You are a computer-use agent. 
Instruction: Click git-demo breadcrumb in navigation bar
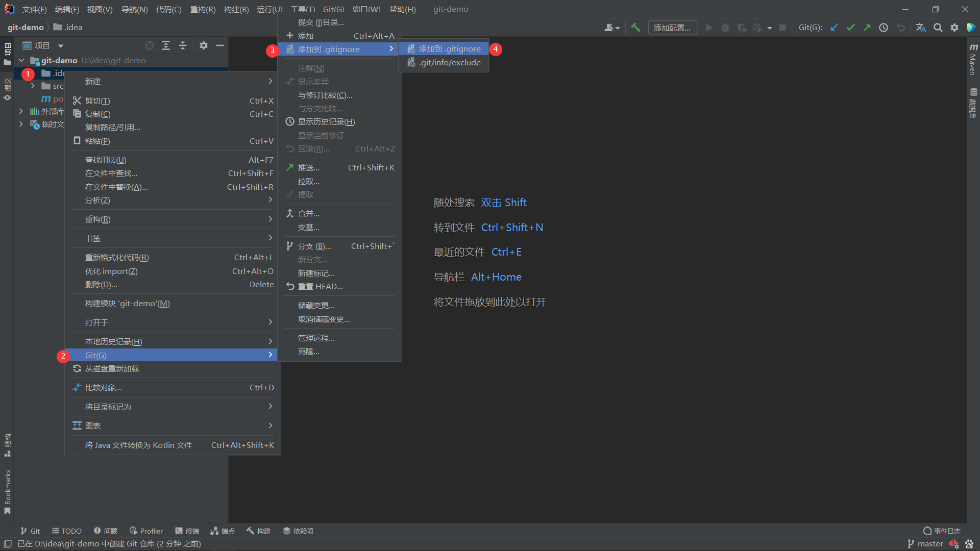(x=26, y=27)
